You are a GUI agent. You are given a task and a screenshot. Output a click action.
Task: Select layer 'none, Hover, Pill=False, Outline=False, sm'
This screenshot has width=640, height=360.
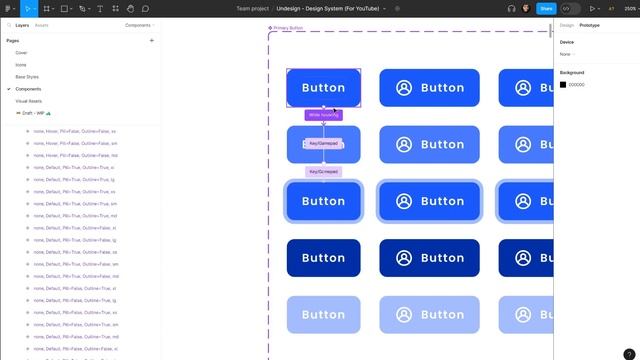[76, 143]
